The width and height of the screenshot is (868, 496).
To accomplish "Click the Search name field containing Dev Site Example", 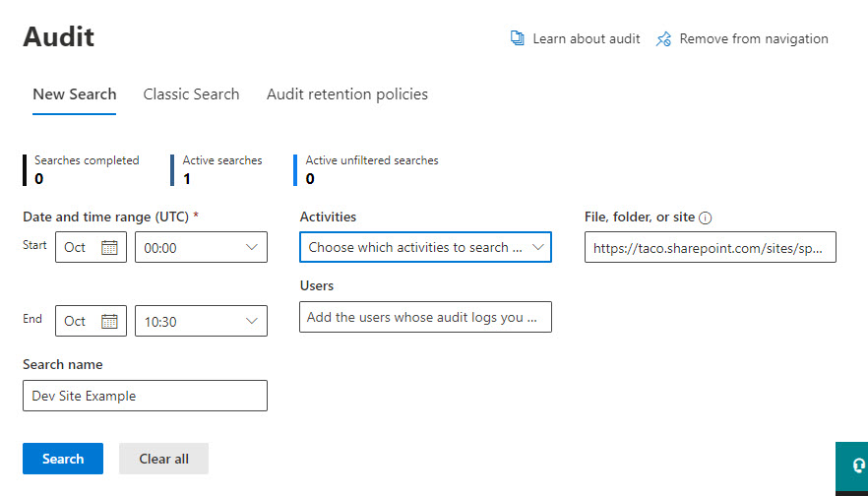I will pyautogui.click(x=145, y=396).
